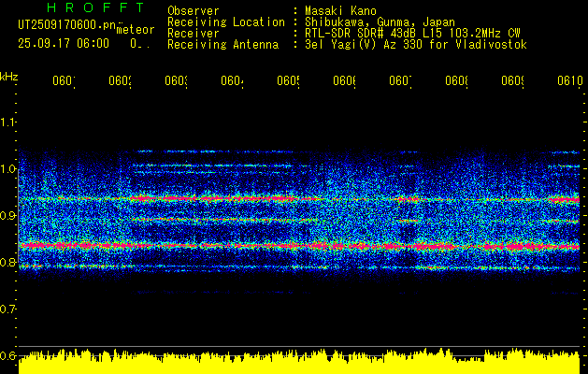Click the 0.6 frequency axis label
The height and width of the screenshot is (374, 588).
(7, 355)
